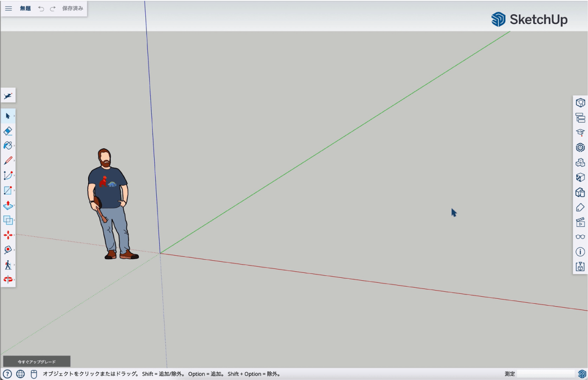Screen dimensions: 588x380
Task: Open the Entity Info panel
Action: click(x=580, y=252)
